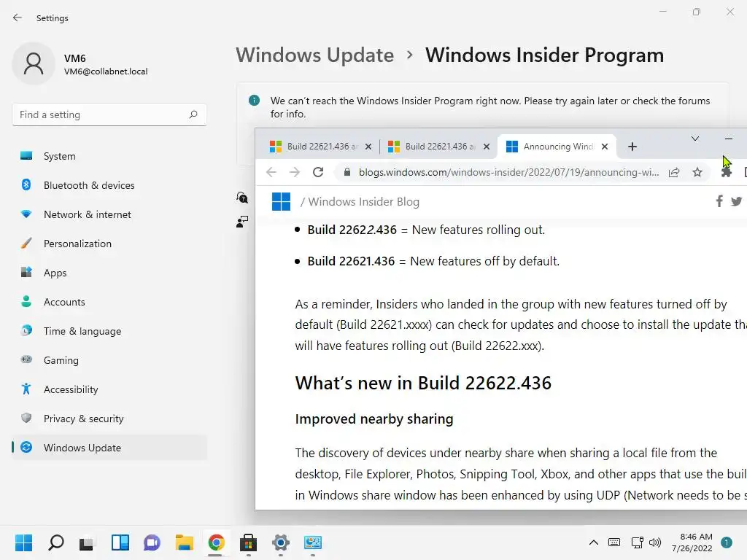Open System settings

click(110, 156)
